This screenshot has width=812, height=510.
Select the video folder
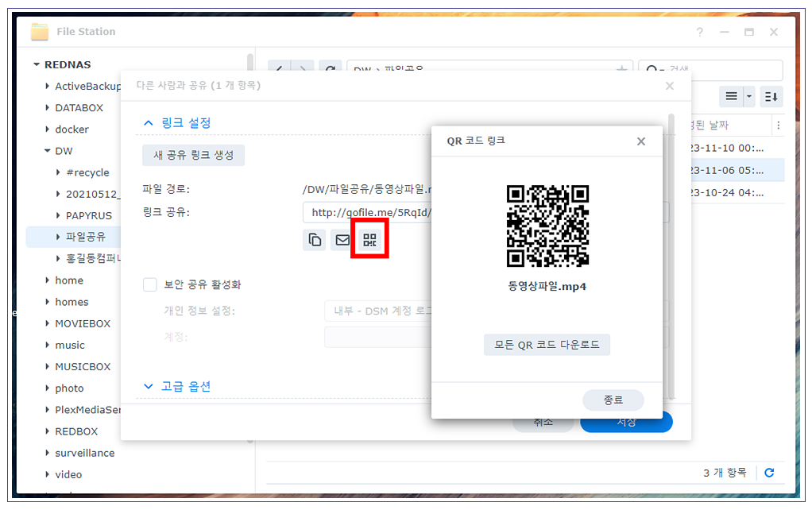tap(68, 474)
